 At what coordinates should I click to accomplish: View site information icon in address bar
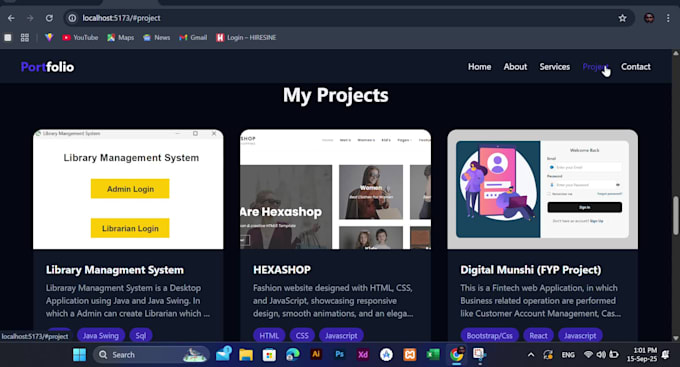72,18
